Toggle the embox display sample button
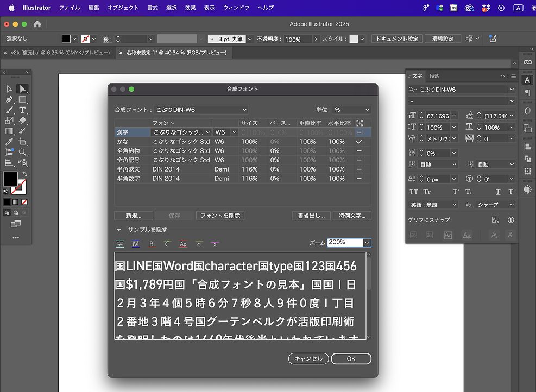The image size is (536, 392). click(x=120, y=244)
